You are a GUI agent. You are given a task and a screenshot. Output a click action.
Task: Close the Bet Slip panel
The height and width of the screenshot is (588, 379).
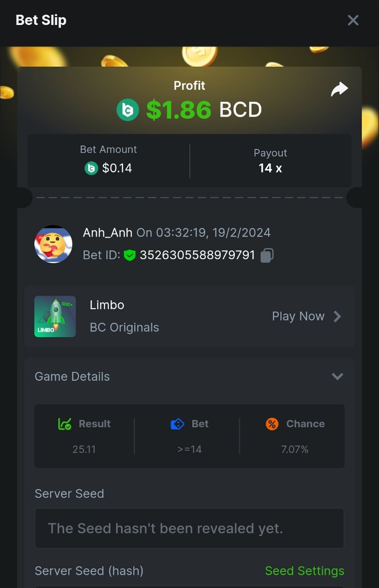point(353,20)
